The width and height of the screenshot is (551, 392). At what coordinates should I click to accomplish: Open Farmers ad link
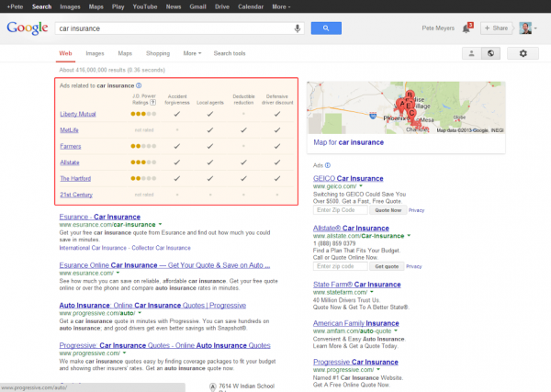pos(71,146)
